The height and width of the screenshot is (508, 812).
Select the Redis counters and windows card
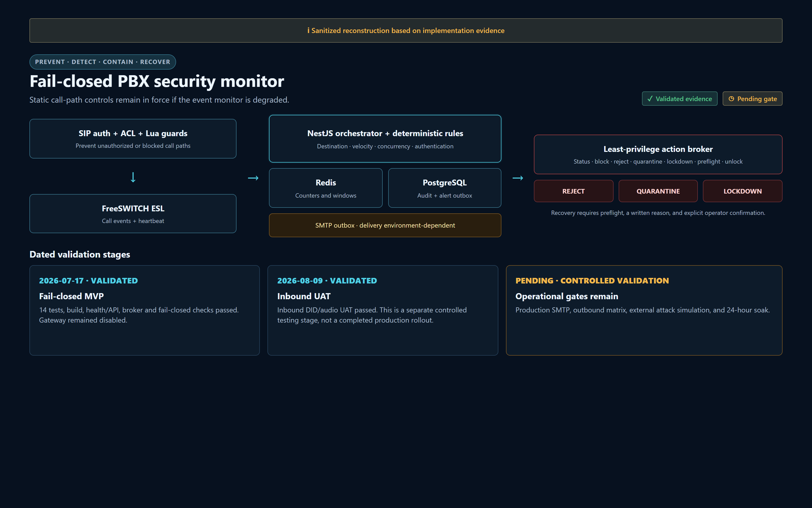click(326, 188)
